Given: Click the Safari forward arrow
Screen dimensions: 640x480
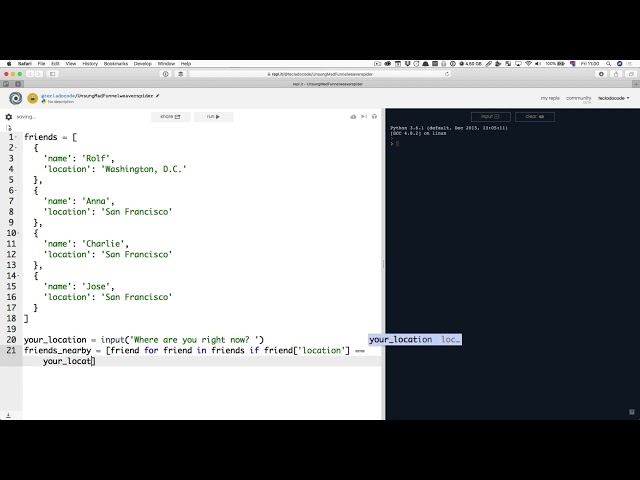Looking at the screenshot, I should 39,74.
